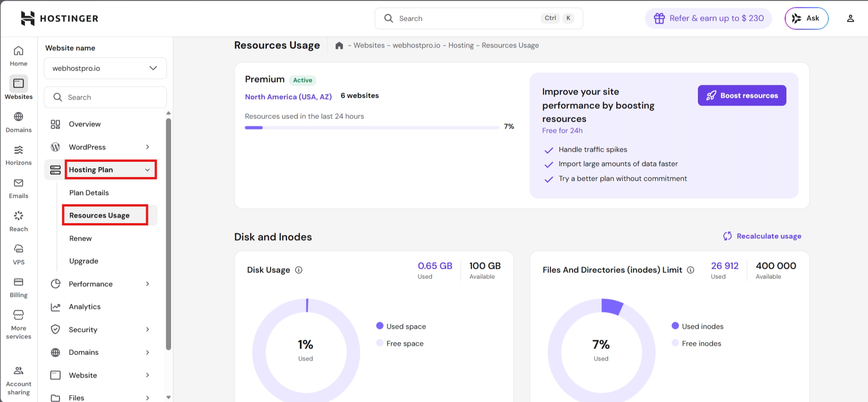Click the Free space legend dot
868x402 pixels.
pyautogui.click(x=380, y=343)
